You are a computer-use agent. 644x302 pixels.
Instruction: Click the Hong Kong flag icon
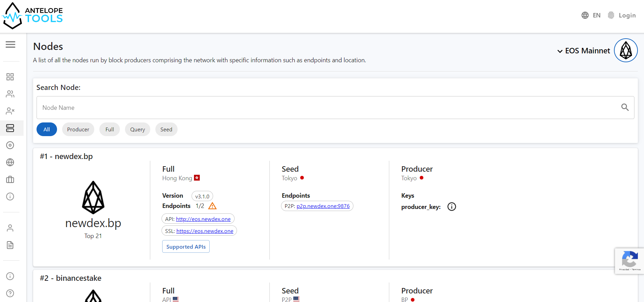click(x=197, y=178)
